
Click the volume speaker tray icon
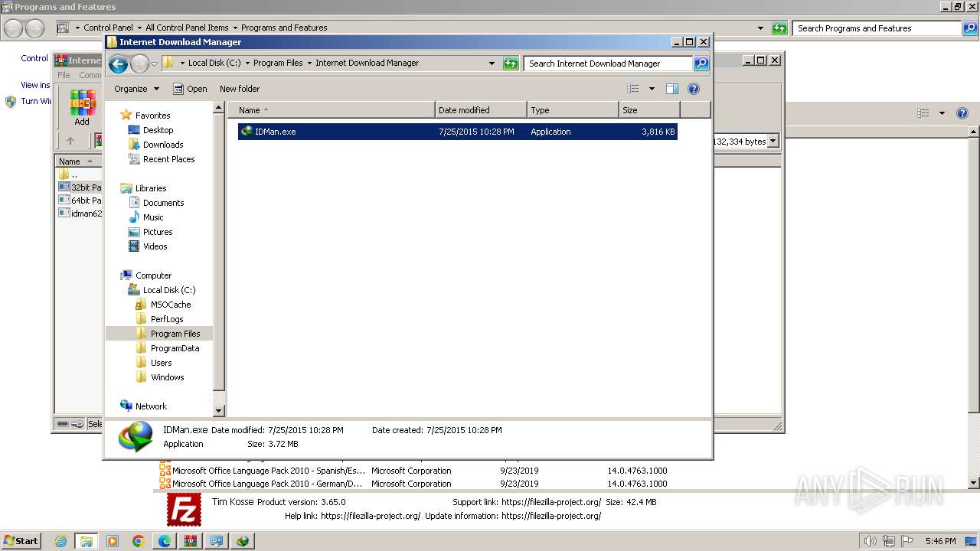coord(871,541)
